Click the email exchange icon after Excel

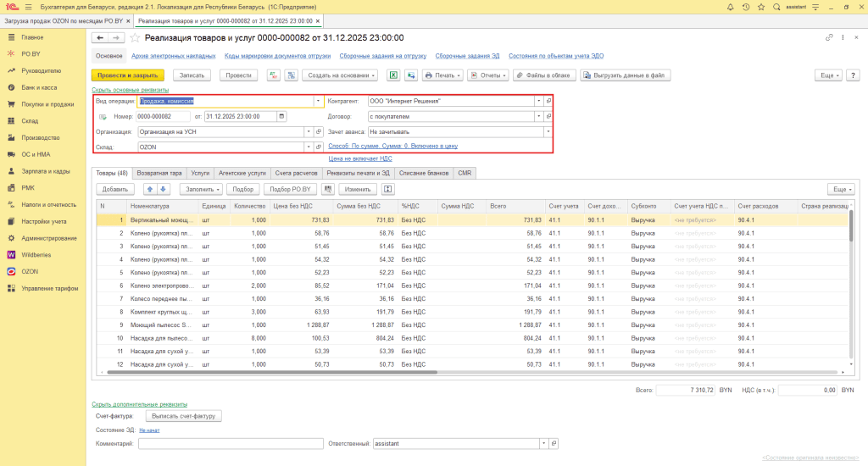click(411, 75)
